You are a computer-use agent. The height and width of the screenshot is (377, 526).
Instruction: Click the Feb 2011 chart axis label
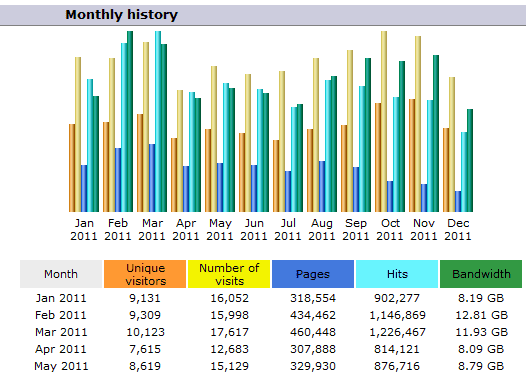point(118,229)
